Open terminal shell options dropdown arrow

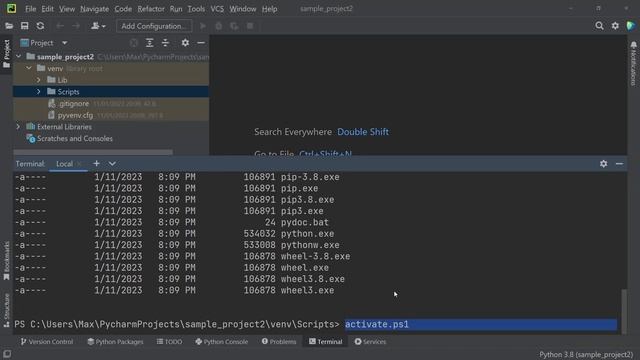(112, 164)
